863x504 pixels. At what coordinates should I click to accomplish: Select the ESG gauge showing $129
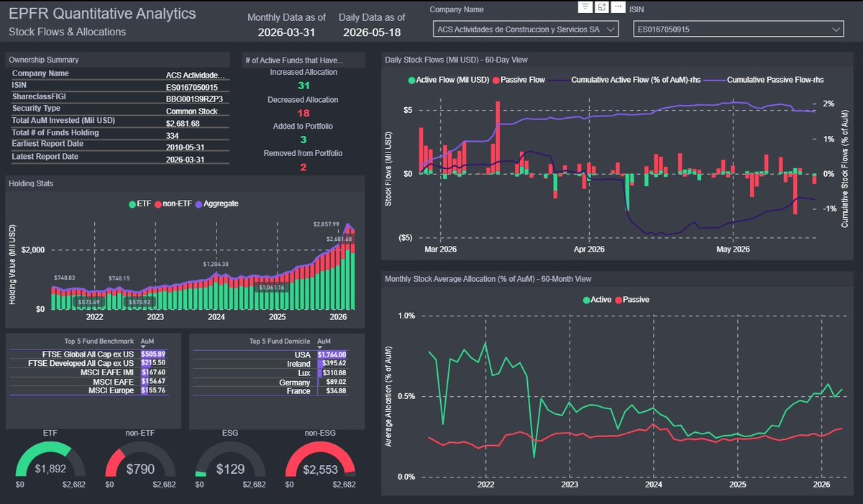tap(230, 460)
